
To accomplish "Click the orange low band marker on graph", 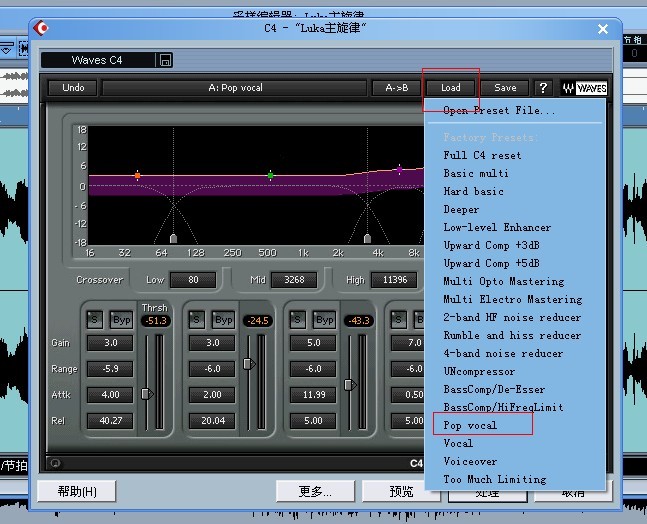I will 137,176.
